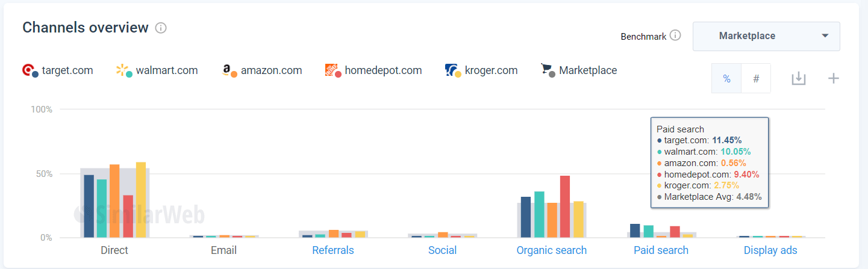Image resolution: width=868 pixels, height=269 pixels.
Task: Switch chart to percentage view
Action: point(726,79)
